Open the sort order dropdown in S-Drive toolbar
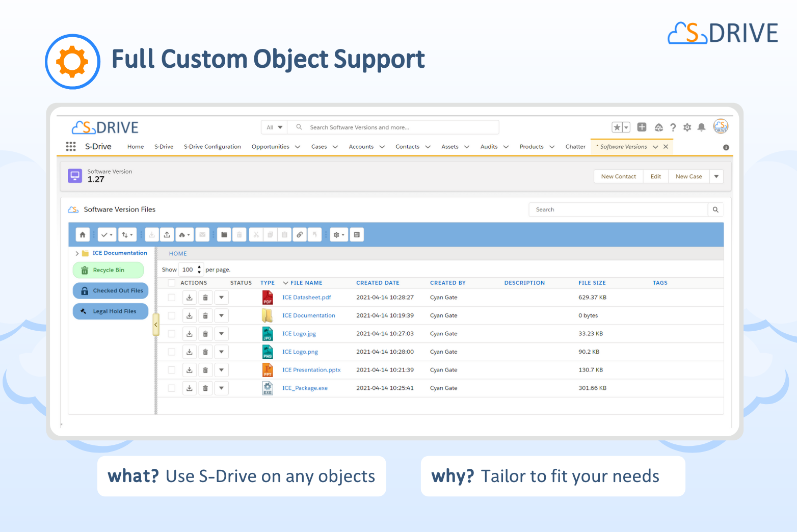 tap(127, 234)
